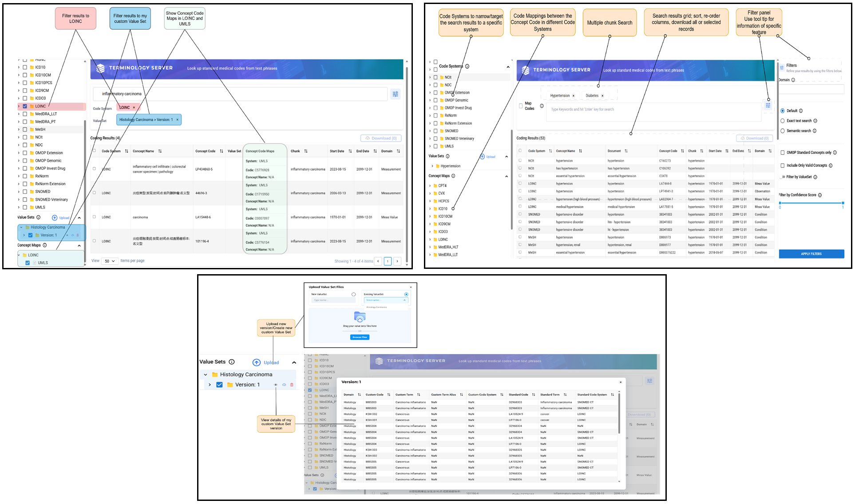The width and height of the screenshot is (855, 504).
Task: Click filter sliders icon beside keyword search in top-right screenshot
Action: pos(768,105)
